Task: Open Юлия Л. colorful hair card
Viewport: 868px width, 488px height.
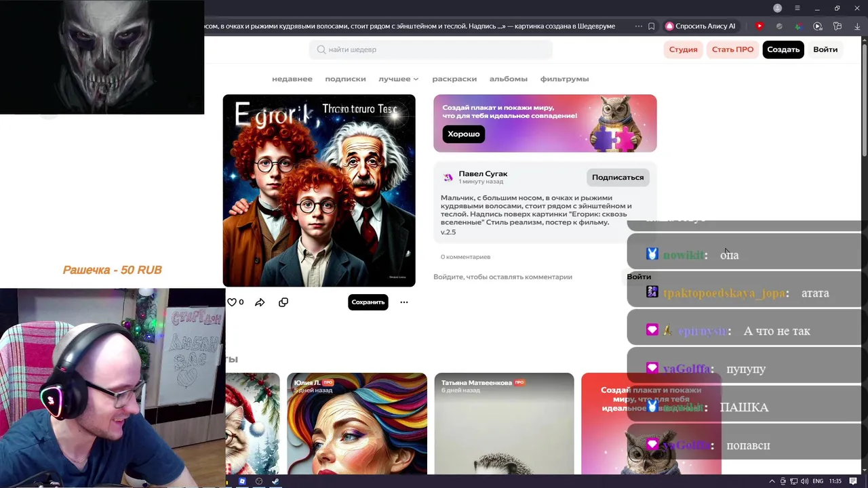Action: 357,424
